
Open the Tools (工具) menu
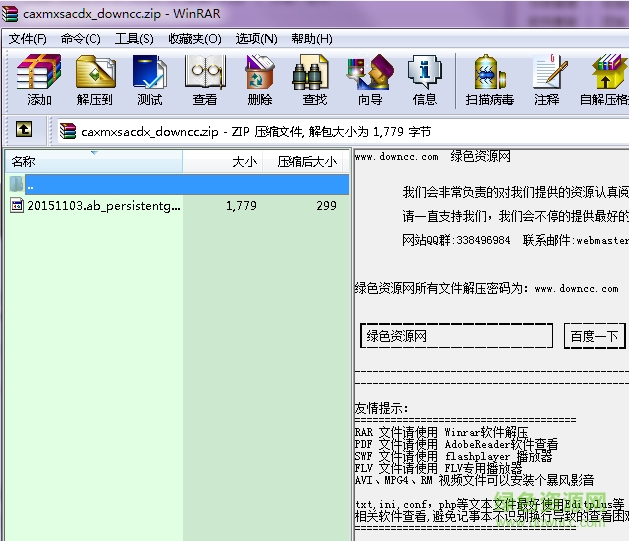pyautogui.click(x=134, y=39)
